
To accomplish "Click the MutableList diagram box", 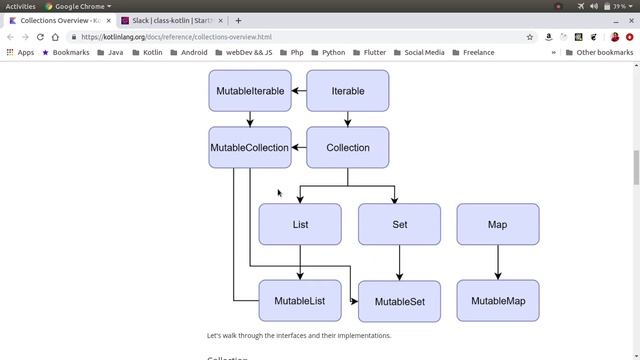I will (x=300, y=301).
